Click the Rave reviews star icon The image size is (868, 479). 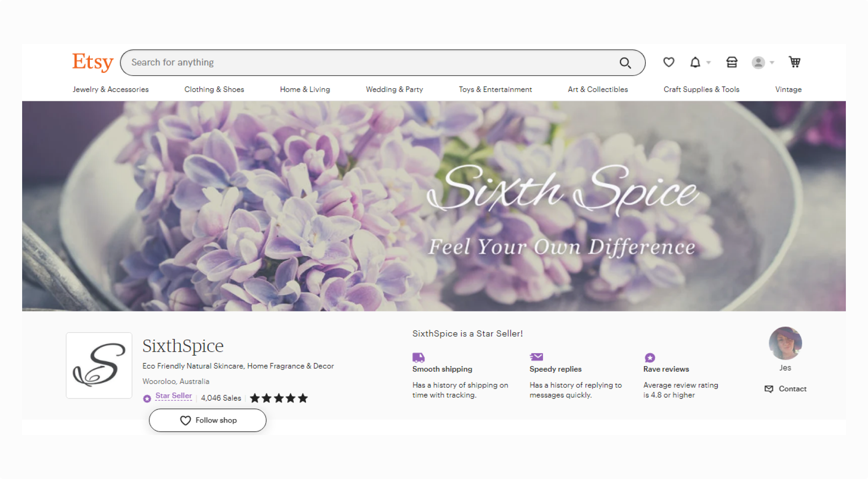click(650, 357)
